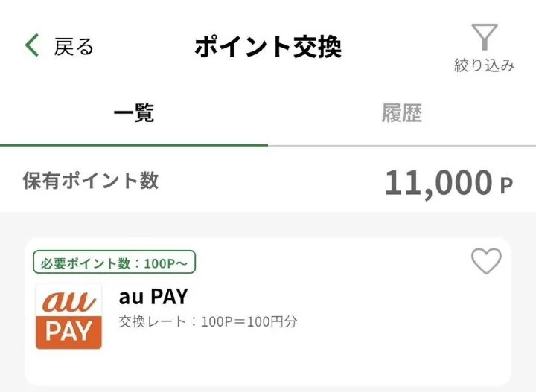Switch to the 履歴 tab

(402, 113)
